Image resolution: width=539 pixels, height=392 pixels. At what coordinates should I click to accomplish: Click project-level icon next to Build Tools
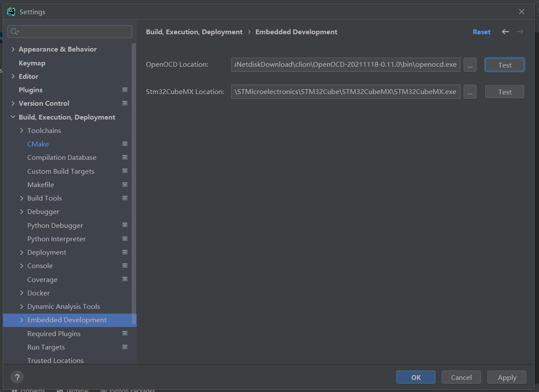[x=125, y=198]
